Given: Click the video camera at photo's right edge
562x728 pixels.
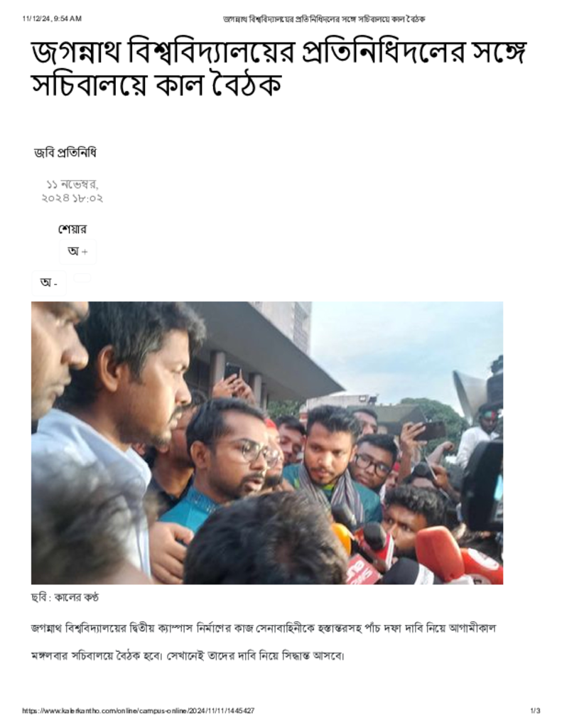Looking at the screenshot, I should (484, 483).
